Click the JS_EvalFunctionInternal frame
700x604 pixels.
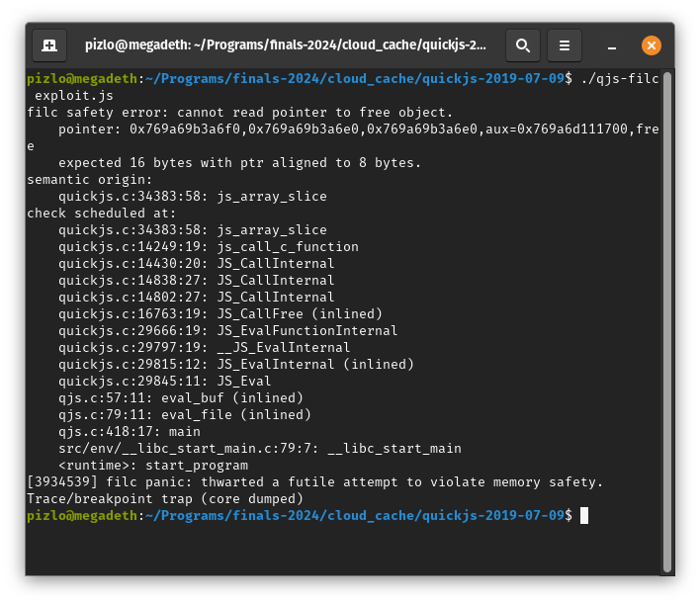click(x=227, y=331)
